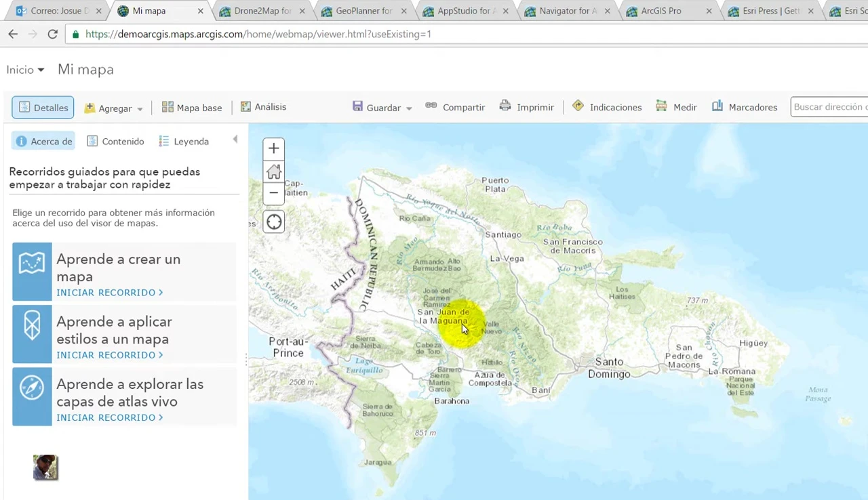Click the address search field

pyautogui.click(x=829, y=107)
